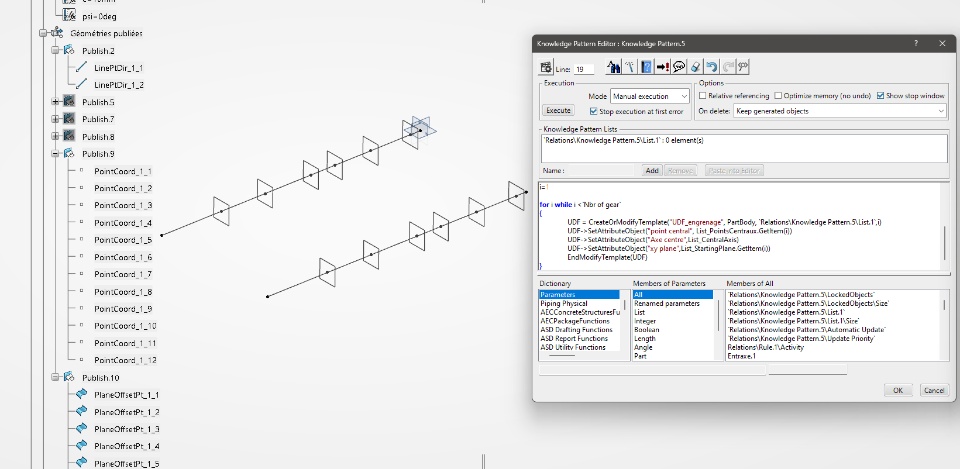Select Integer in Members of Parameters
The height and width of the screenshot is (469, 960).
click(x=645, y=321)
